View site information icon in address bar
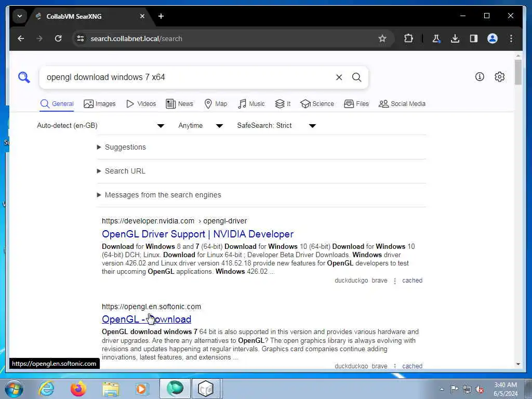 (x=81, y=38)
